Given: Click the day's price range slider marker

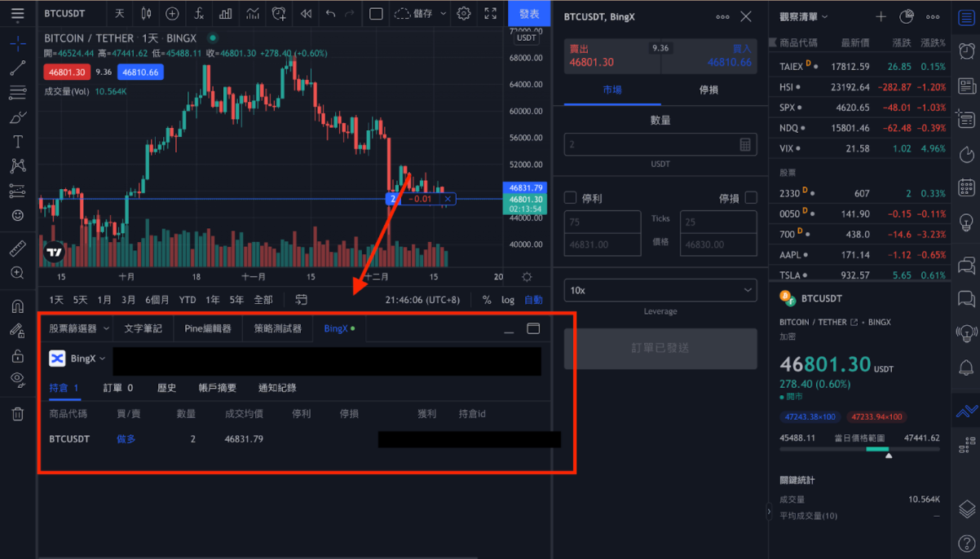Looking at the screenshot, I should [x=889, y=456].
